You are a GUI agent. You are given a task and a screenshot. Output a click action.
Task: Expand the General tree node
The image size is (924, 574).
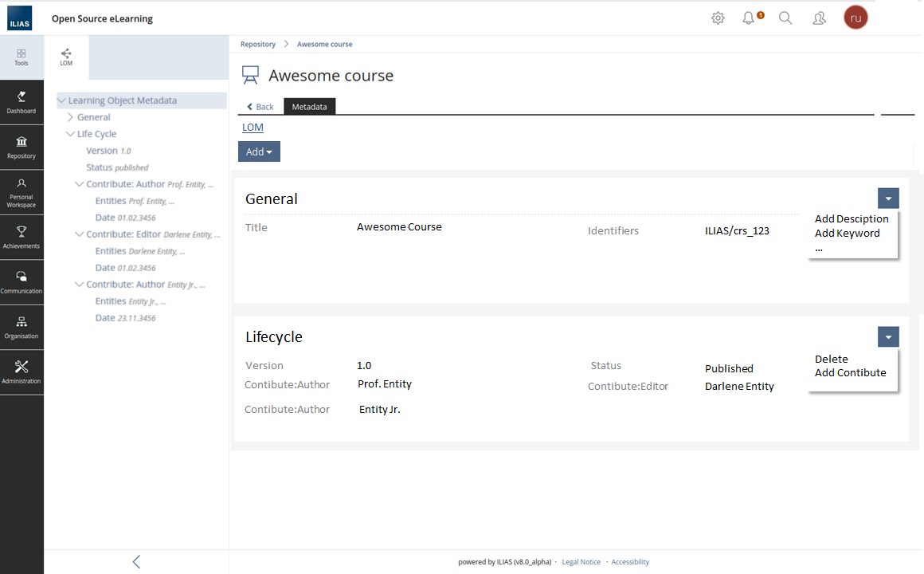70,117
